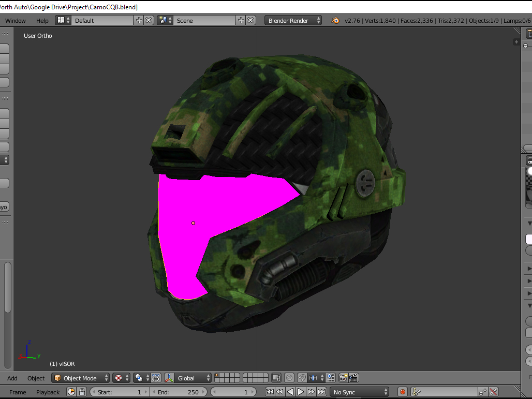The height and width of the screenshot is (399, 532).
Task: Open the Window menu
Action: tap(16, 21)
